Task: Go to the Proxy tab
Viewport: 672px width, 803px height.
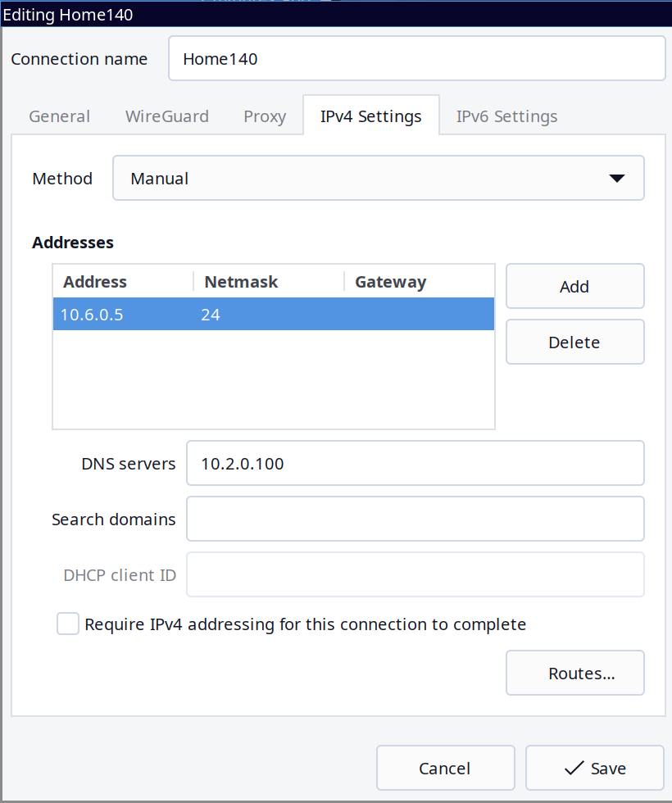Action: point(264,116)
